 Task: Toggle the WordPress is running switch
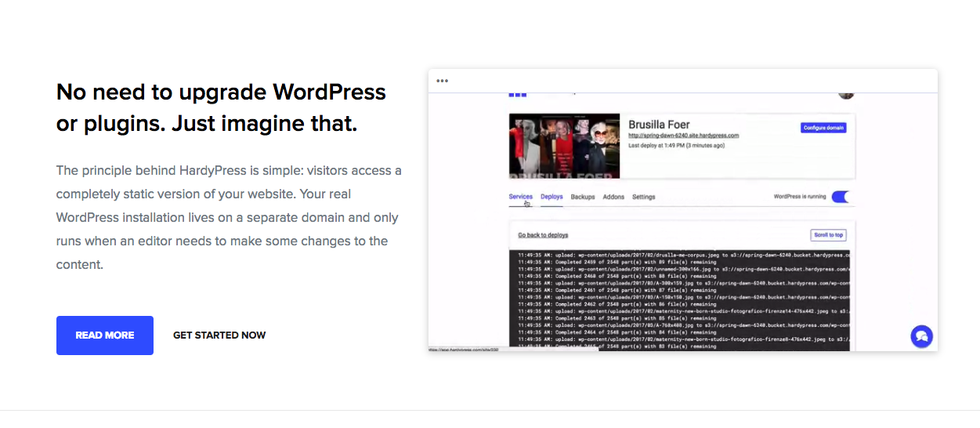pyautogui.click(x=840, y=197)
